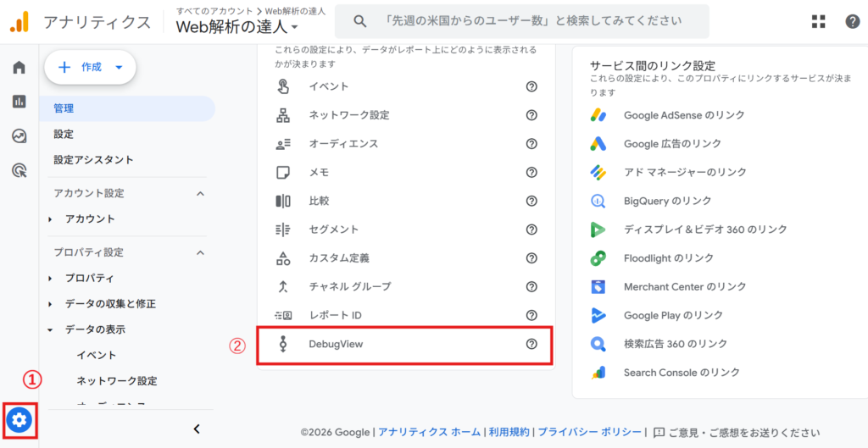Expand the データの収集と修正 item

point(50,304)
